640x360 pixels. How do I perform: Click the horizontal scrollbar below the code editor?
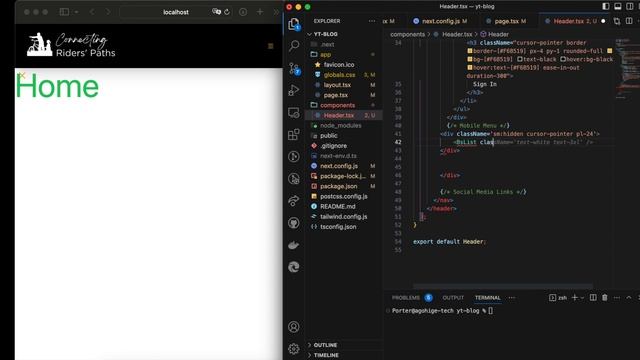coord(502,286)
